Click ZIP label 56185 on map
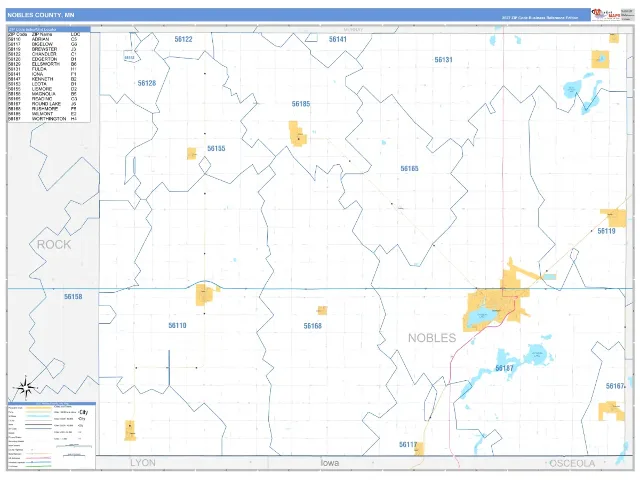Viewport: 640px width, 480px height. pos(301,104)
